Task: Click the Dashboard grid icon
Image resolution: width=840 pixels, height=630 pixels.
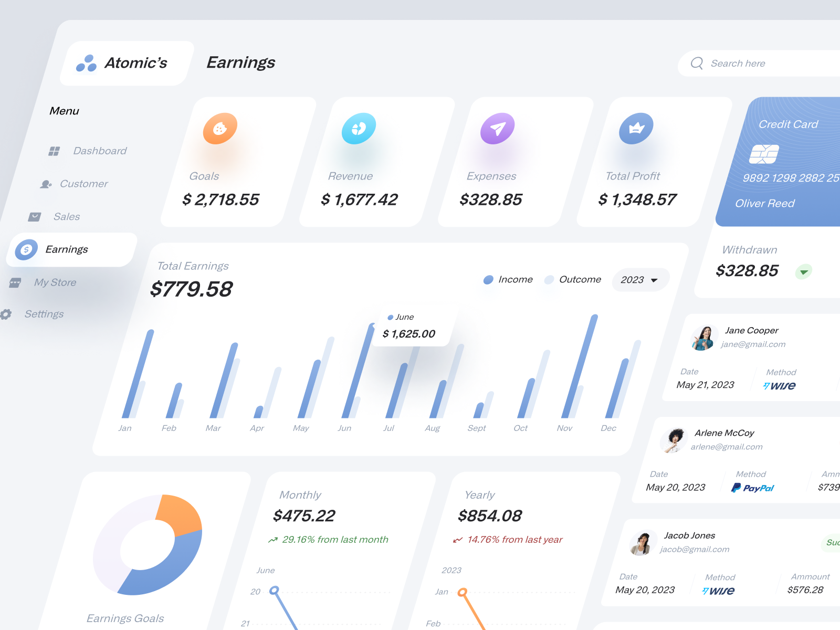Action: [x=54, y=151]
